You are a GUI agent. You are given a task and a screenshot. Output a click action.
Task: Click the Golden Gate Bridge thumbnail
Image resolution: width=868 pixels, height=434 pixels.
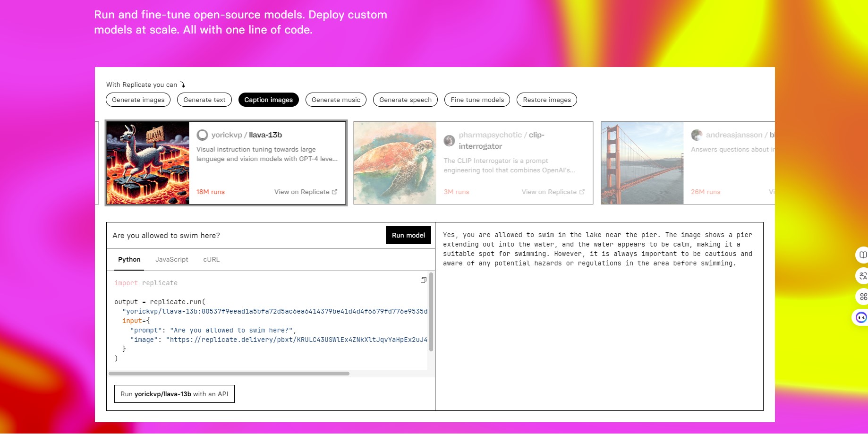[x=642, y=163]
